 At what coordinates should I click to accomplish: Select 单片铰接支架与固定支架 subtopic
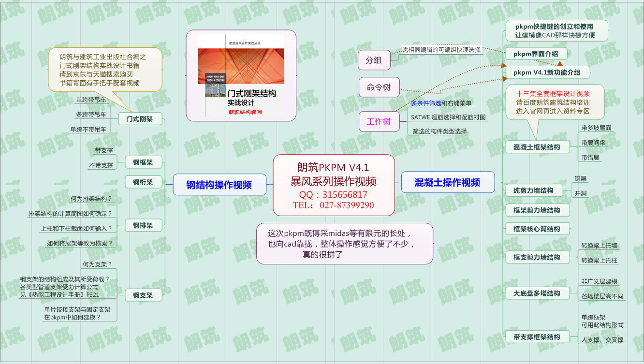click(77, 313)
